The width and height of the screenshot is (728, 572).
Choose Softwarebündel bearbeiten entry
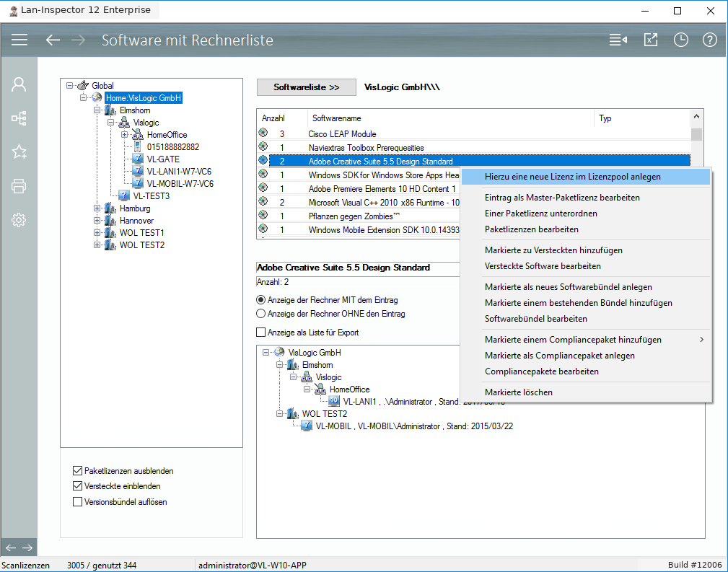(x=586, y=319)
